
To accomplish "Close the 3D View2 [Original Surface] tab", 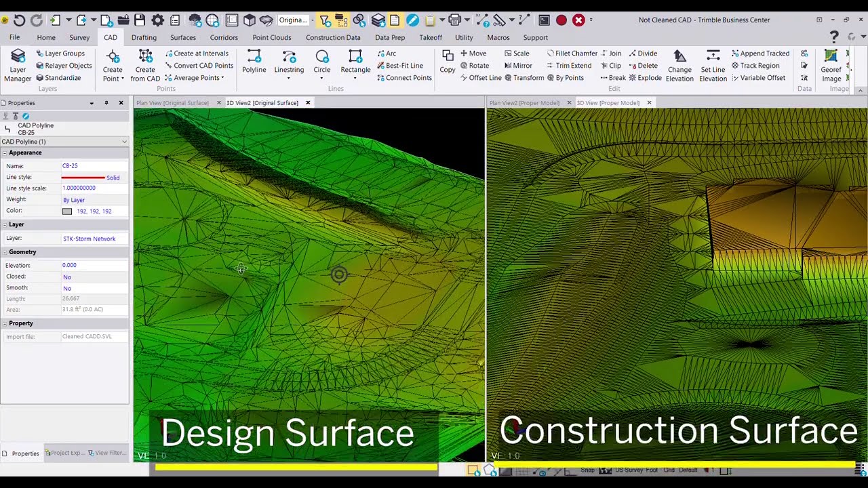I will coord(308,103).
